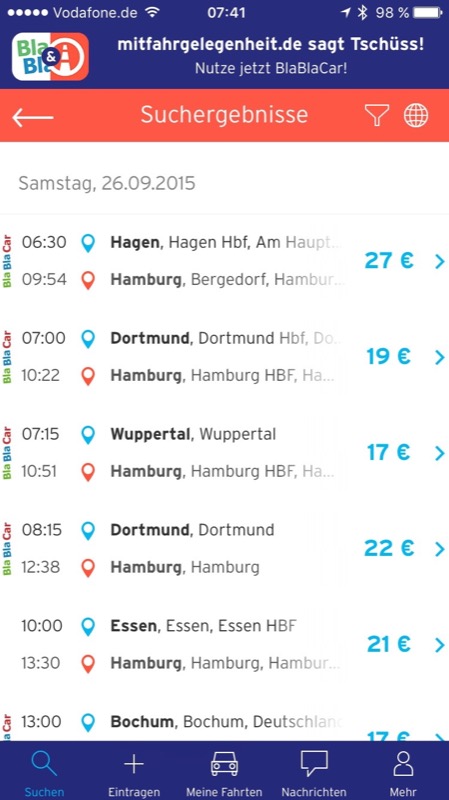
Task: Tap the back arrow in the header
Action: (x=33, y=116)
